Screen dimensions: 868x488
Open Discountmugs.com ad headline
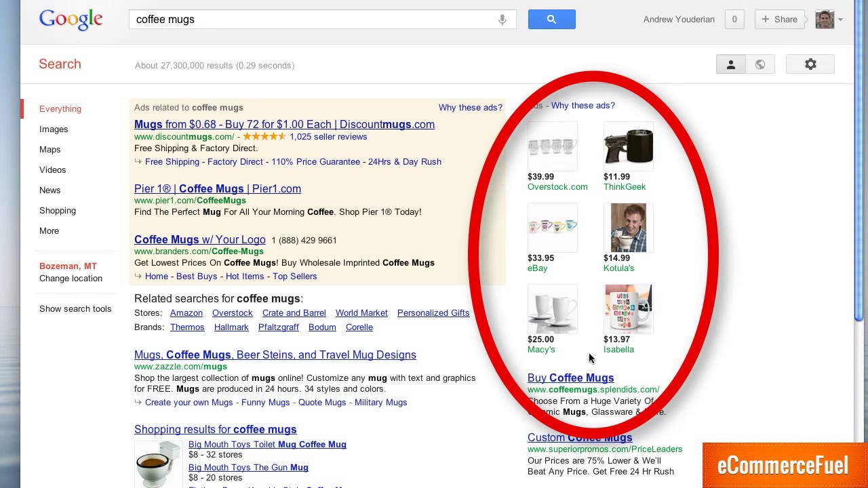coord(284,124)
